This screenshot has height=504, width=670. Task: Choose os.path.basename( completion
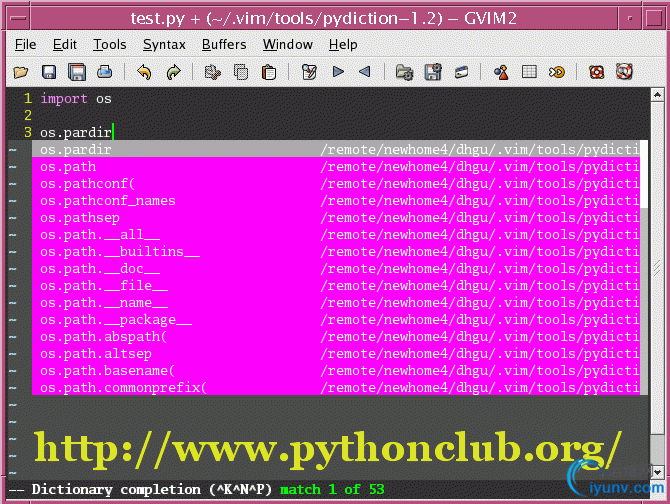pos(336,371)
